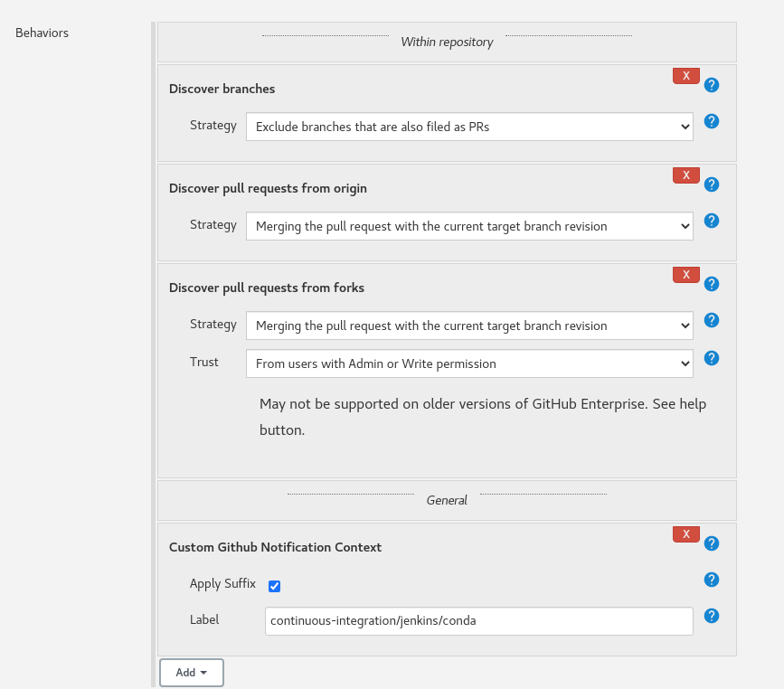This screenshot has width=784, height=689.
Task: Click the Label text input field
Action: coord(478,621)
